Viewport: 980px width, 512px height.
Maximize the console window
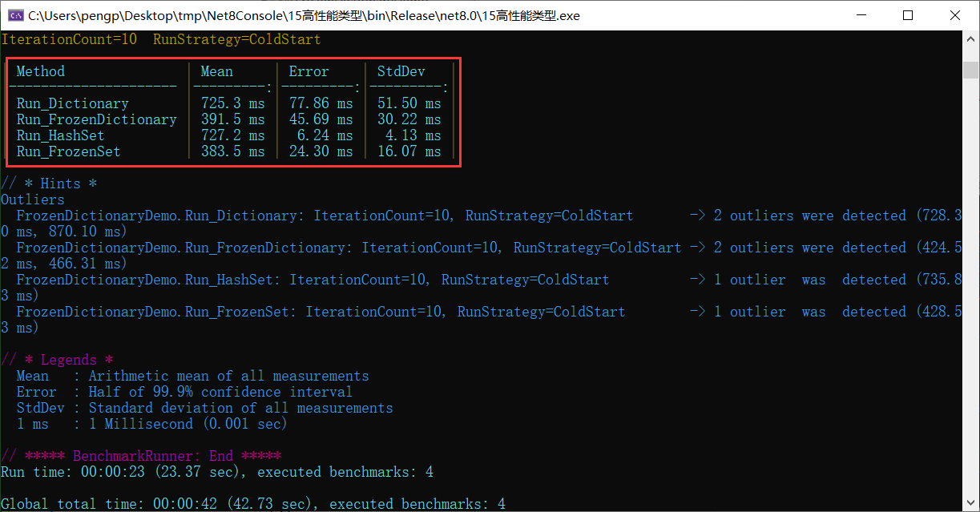click(907, 15)
